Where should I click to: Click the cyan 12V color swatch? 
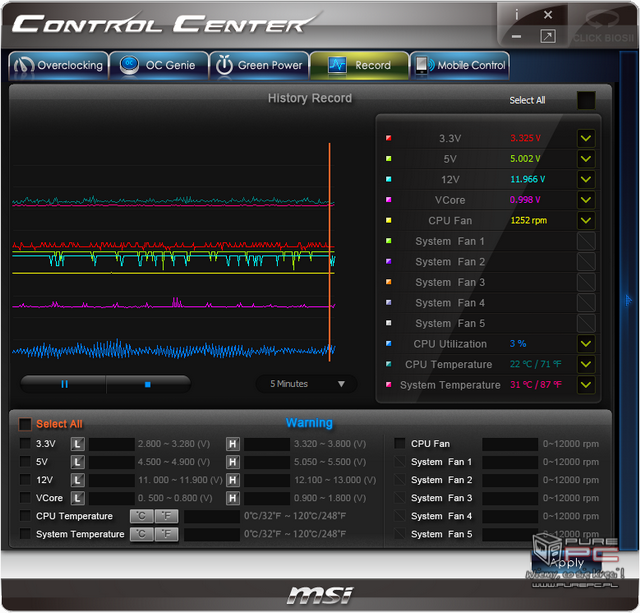pyautogui.click(x=389, y=179)
